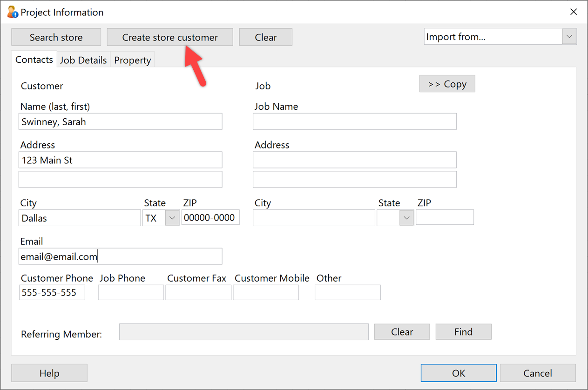Click the Cancel button
Viewport: 588px width, 390px height.
click(x=538, y=373)
